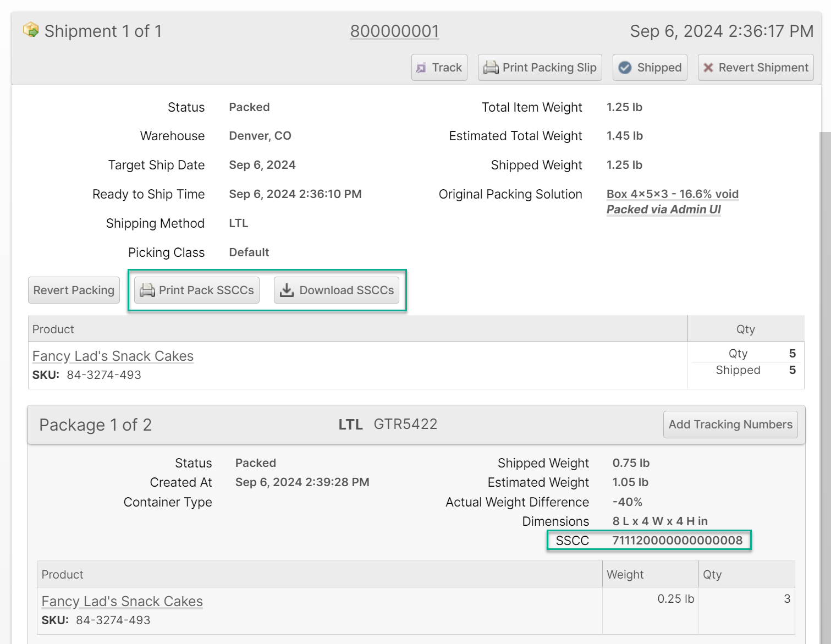Screen dimensions: 831x644
Task: Select the SSCC number 711120000000000008
Action: point(677,541)
